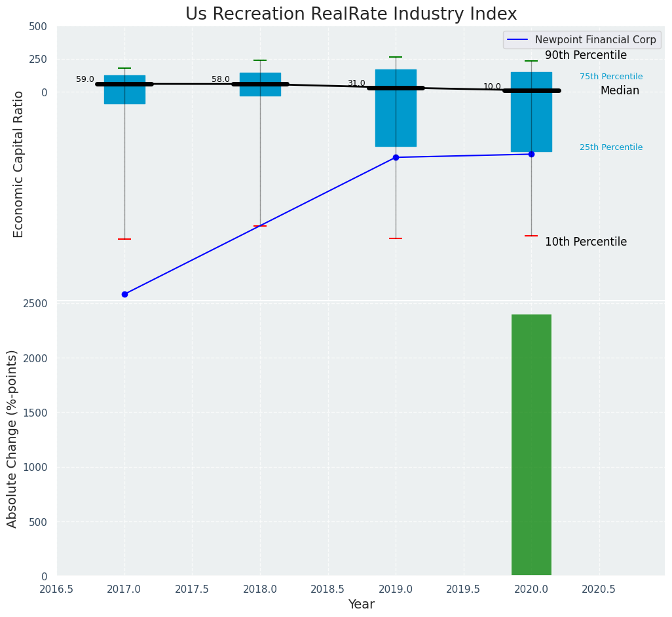Click the Year x-axis label
Viewport: 672px width, 617px height.
(361, 605)
